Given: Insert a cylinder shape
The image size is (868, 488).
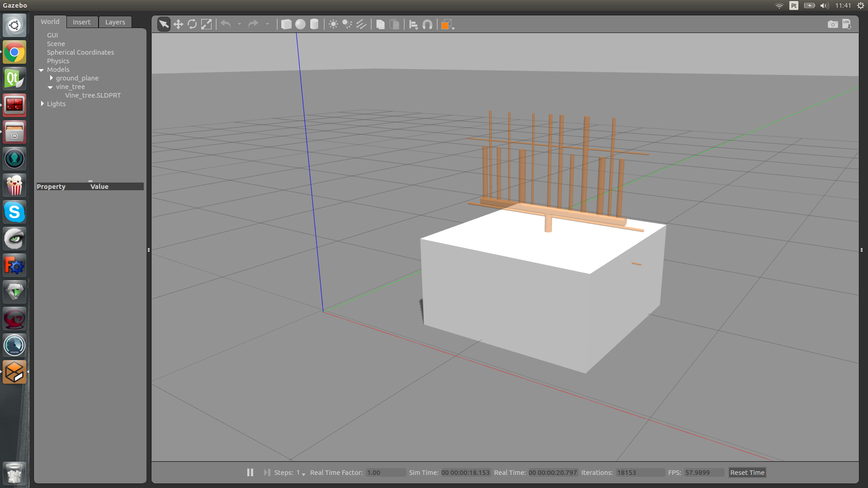Looking at the screenshot, I should [x=314, y=24].
